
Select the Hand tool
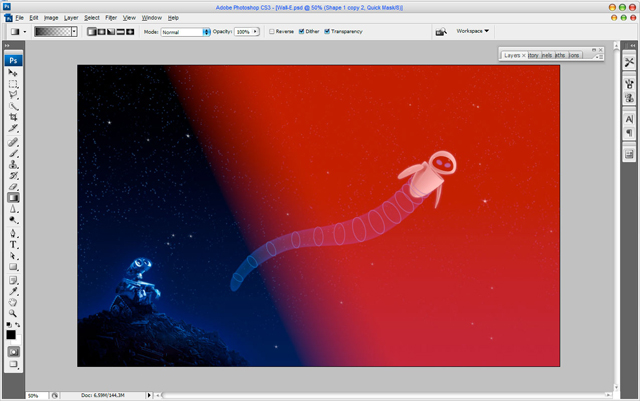[13, 303]
